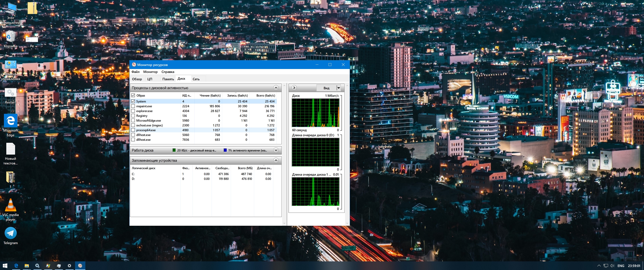Check the mspaint.exe process checkbox

click(x=133, y=106)
